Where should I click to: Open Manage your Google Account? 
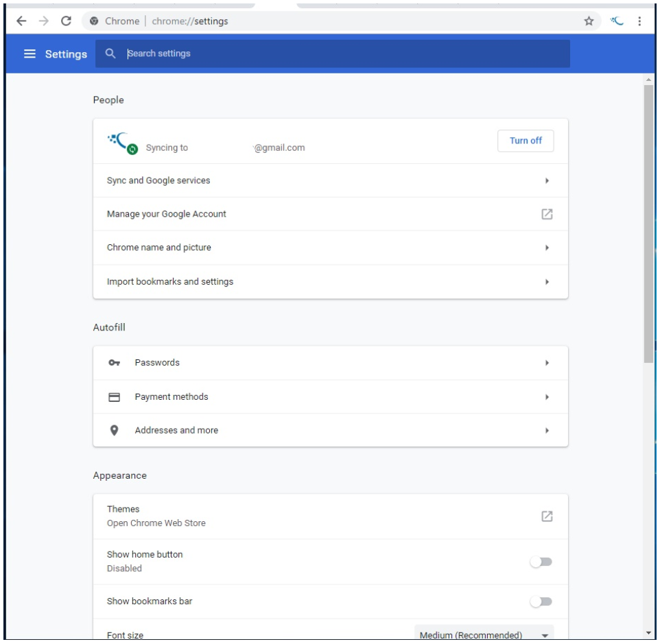pos(331,214)
